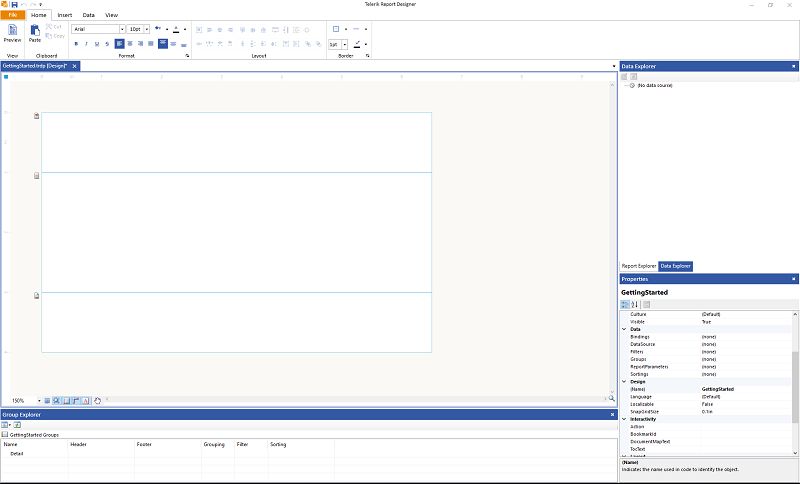Open the 150% zoom dropdown
Screen dimensions: 800x484
(39, 401)
